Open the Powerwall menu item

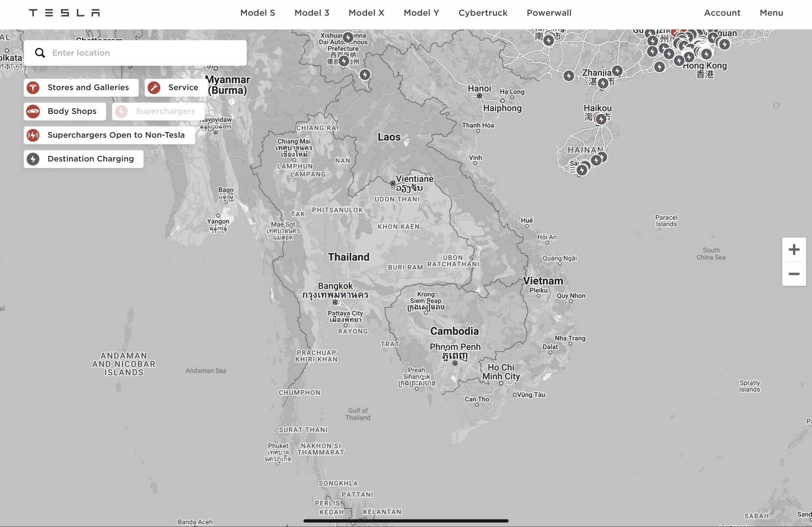coord(549,13)
